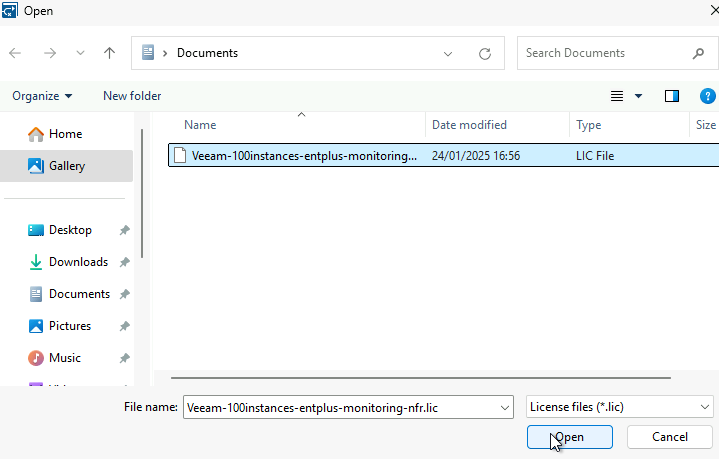The height and width of the screenshot is (459, 719).
Task: Open Gallery in navigation pane
Action: point(66,166)
